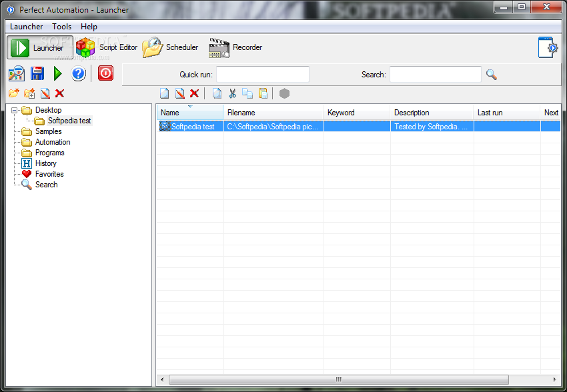Click the Perfect Automation title bar icon
Screen dimensions: 567x392
[11, 10]
